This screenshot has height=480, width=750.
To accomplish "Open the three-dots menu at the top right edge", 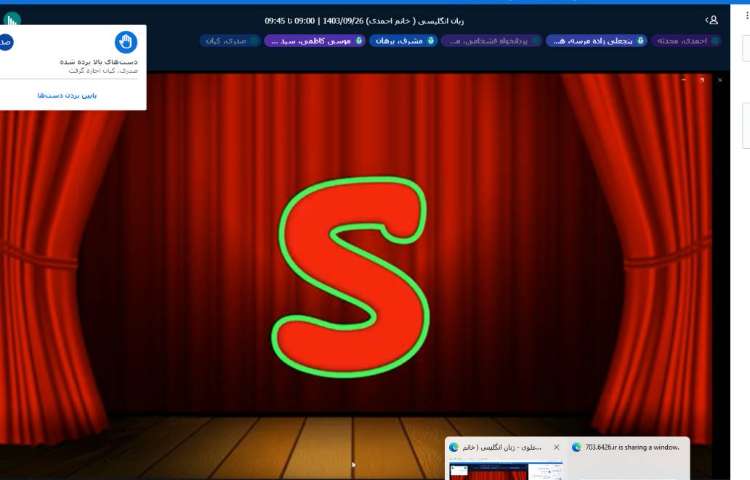I will (747, 16).
